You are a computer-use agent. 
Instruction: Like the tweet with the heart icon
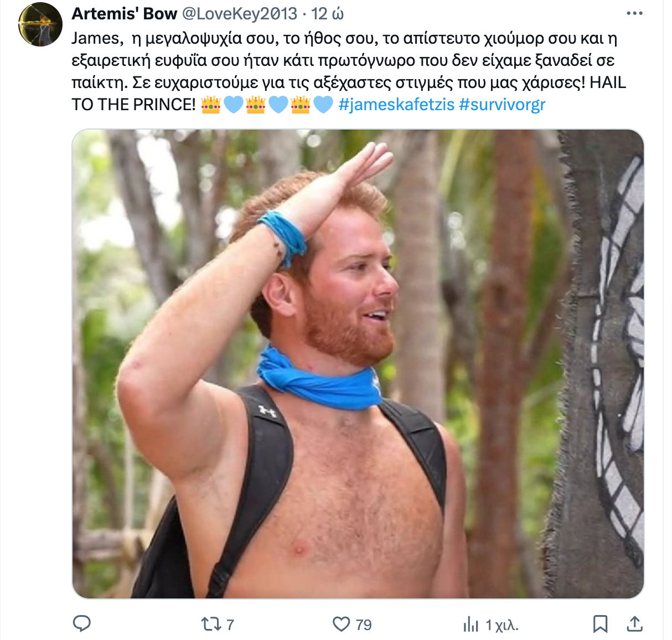(x=341, y=624)
